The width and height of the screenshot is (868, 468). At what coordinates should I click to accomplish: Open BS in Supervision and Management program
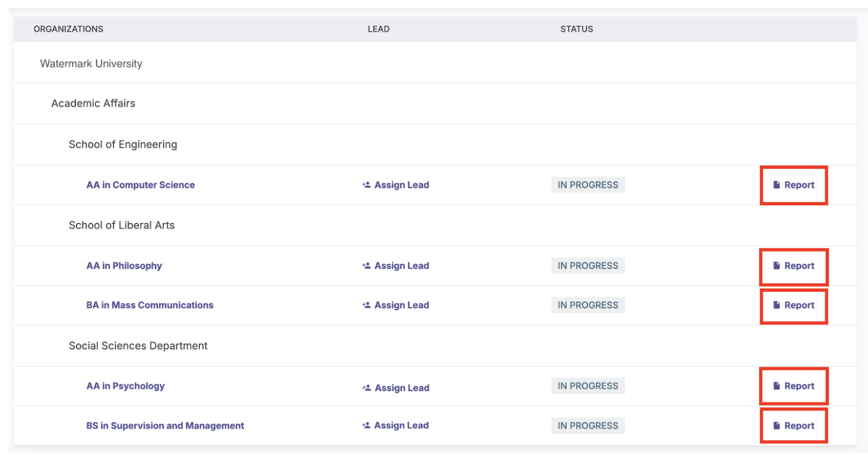pos(165,426)
